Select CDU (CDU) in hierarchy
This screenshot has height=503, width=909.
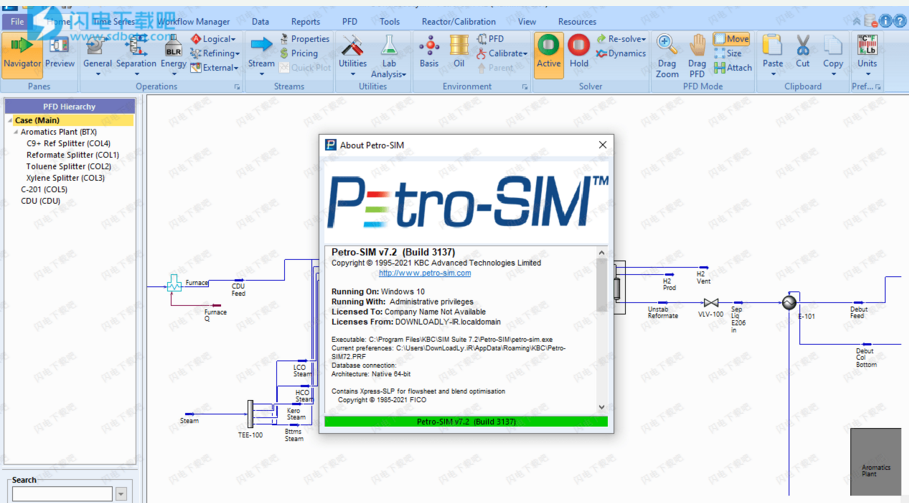(41, 201)
